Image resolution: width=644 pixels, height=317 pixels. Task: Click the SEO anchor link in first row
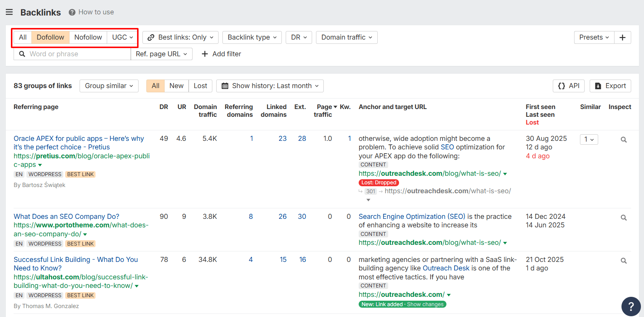click(447, 147)
